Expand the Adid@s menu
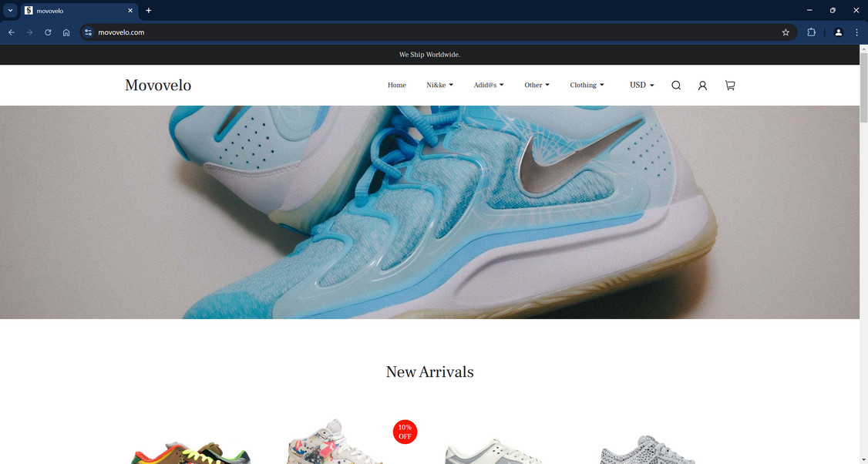This screenshot has width=868, height=464. point(488,86)
